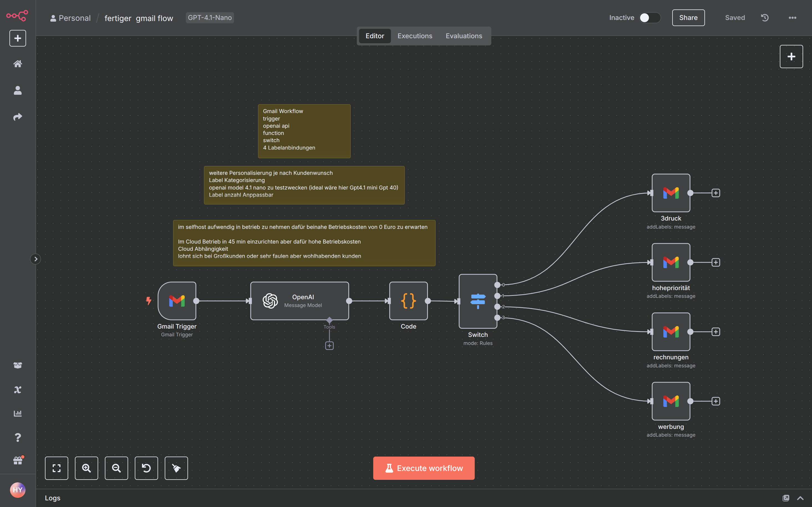Open the three-dot workflow options menu
Image resolution: width=812 pixels, height=507 pixels.
[792, 17]
